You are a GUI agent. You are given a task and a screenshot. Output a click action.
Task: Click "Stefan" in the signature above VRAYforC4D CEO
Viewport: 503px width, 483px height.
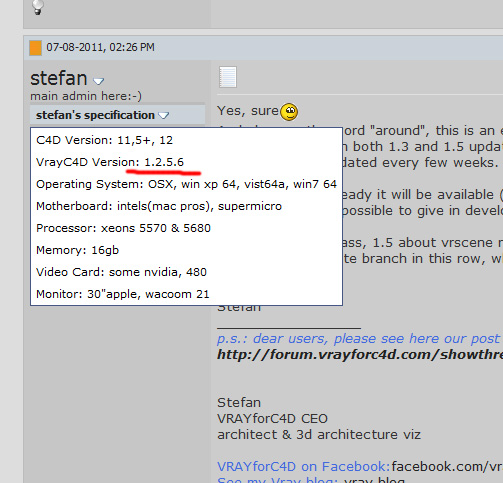pyautogui.click(x=239, y=403)
